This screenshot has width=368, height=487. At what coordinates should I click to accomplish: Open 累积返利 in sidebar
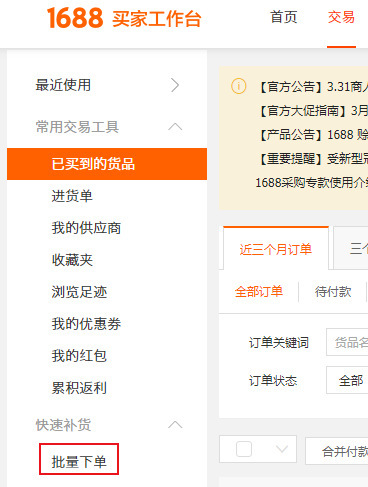click(x=79, y=388)
